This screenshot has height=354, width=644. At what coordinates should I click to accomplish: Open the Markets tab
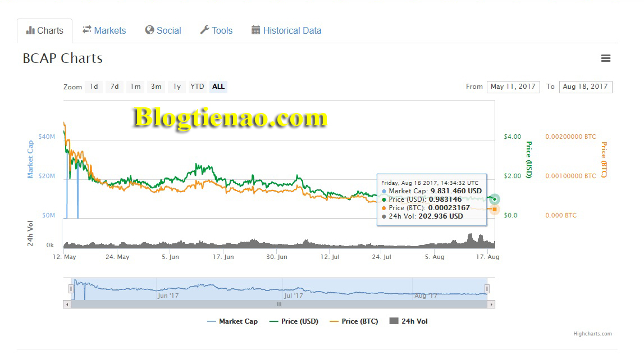(104, 30)
